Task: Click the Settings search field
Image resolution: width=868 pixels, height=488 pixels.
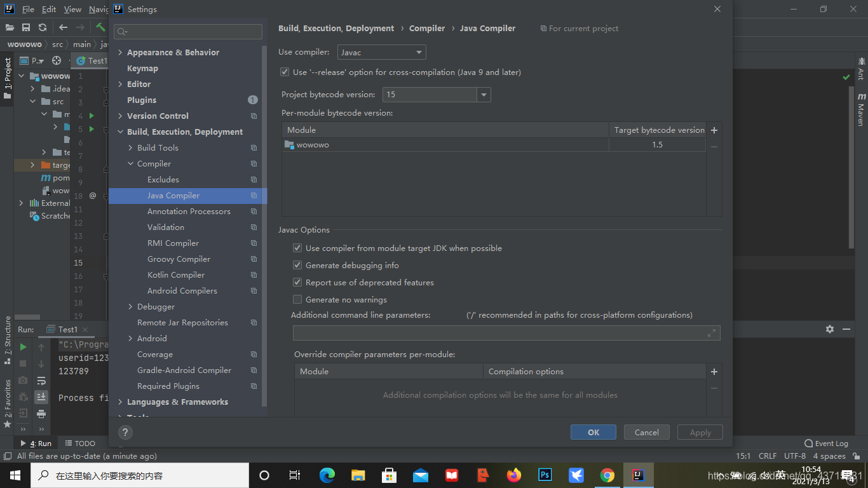Action: pyautogui.click(x=188, y=32)
